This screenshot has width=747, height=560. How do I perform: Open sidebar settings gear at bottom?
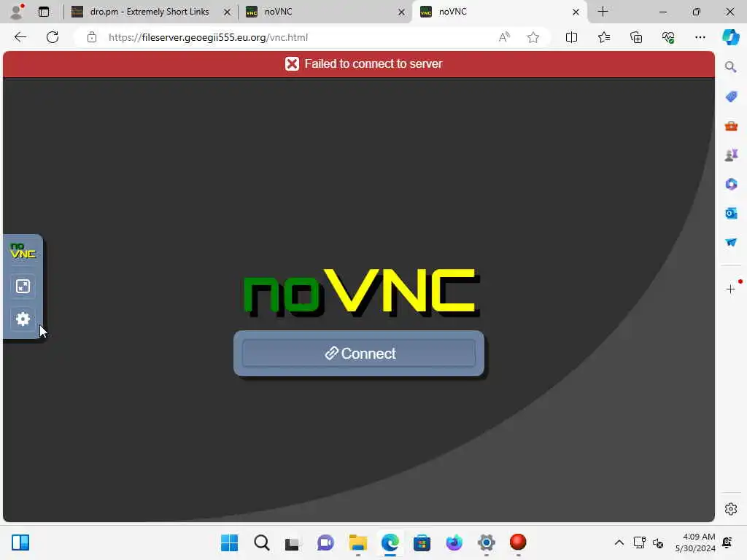[x=731, y=509]
